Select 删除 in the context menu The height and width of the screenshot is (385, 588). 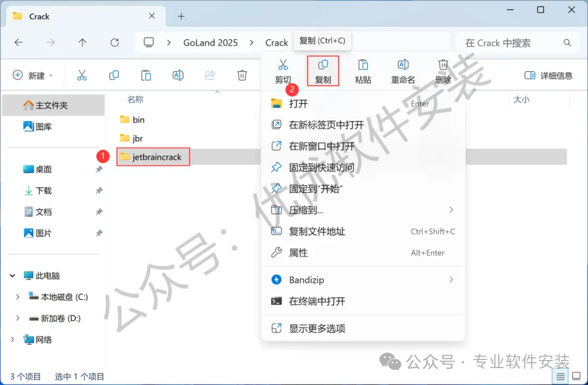pyautogui.click(x=443, y=71)
